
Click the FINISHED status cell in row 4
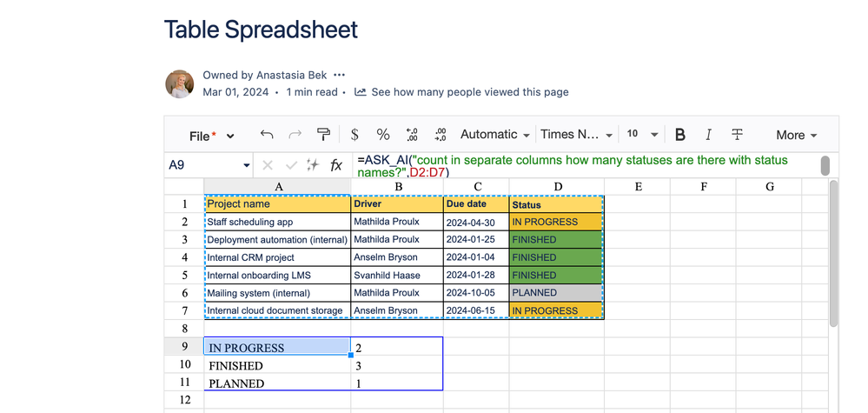click(x=556, y=256)
